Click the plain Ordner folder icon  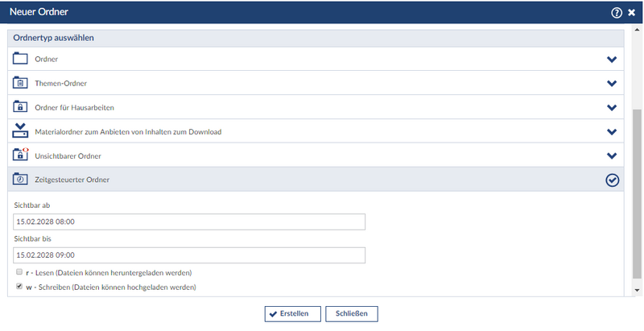[20, 59]
